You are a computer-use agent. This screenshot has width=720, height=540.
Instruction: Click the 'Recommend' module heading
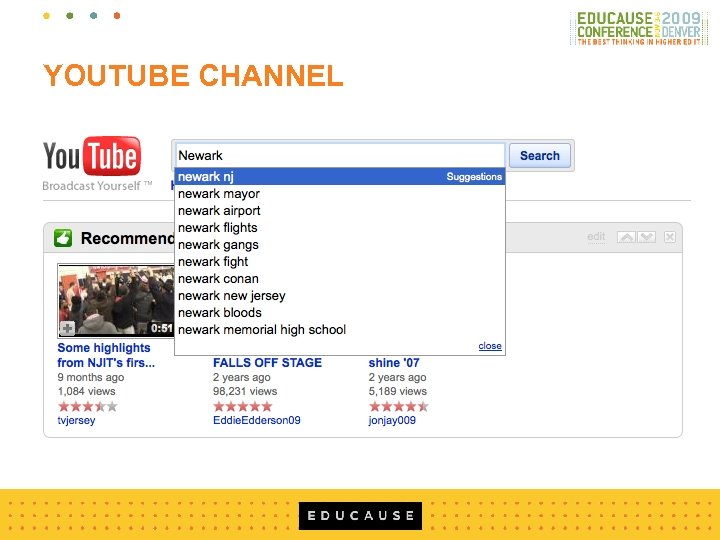pos(127,238)
